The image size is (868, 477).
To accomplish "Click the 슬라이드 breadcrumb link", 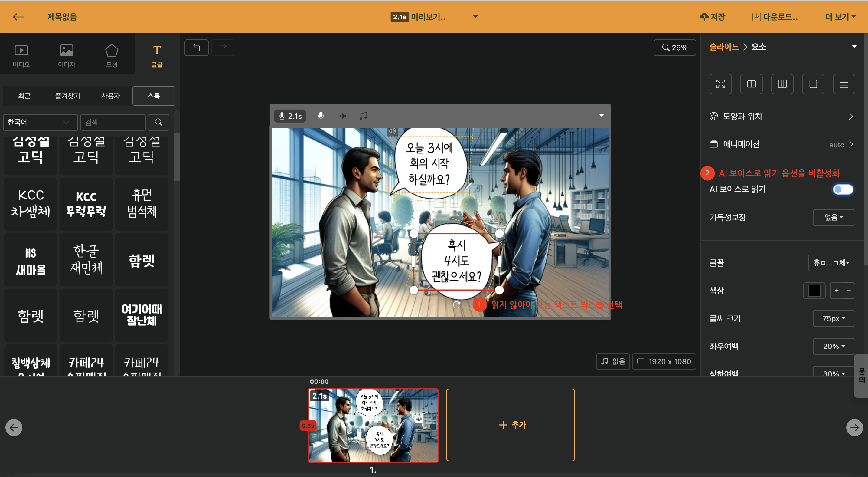I will pos(723,47).
